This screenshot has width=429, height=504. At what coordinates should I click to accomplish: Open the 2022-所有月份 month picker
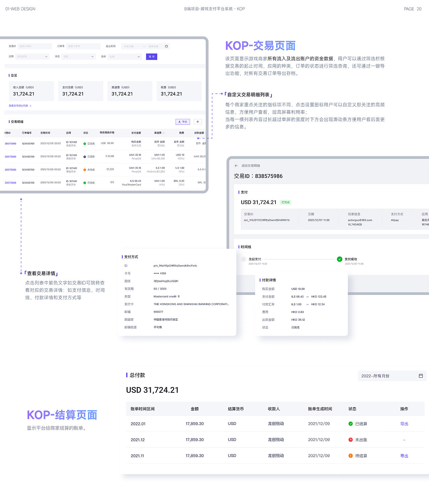click(x=392, y=376)
